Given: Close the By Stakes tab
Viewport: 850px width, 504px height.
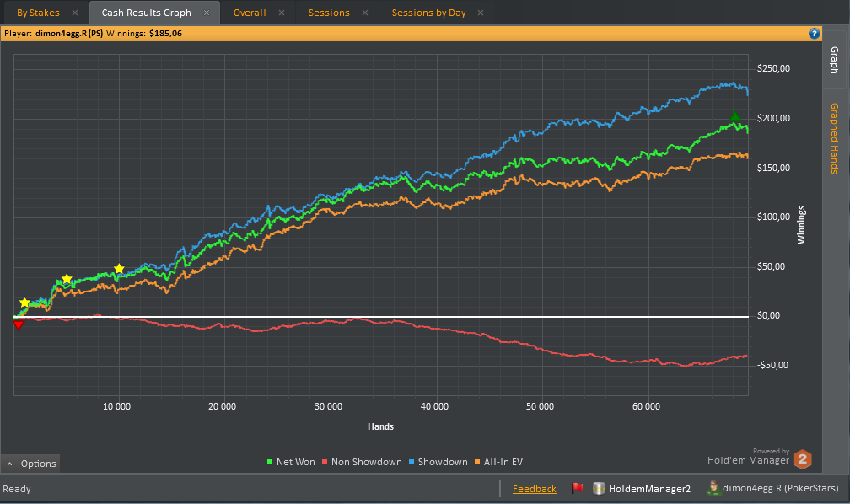Looking at the screenshot, I should tap(75, 13).
